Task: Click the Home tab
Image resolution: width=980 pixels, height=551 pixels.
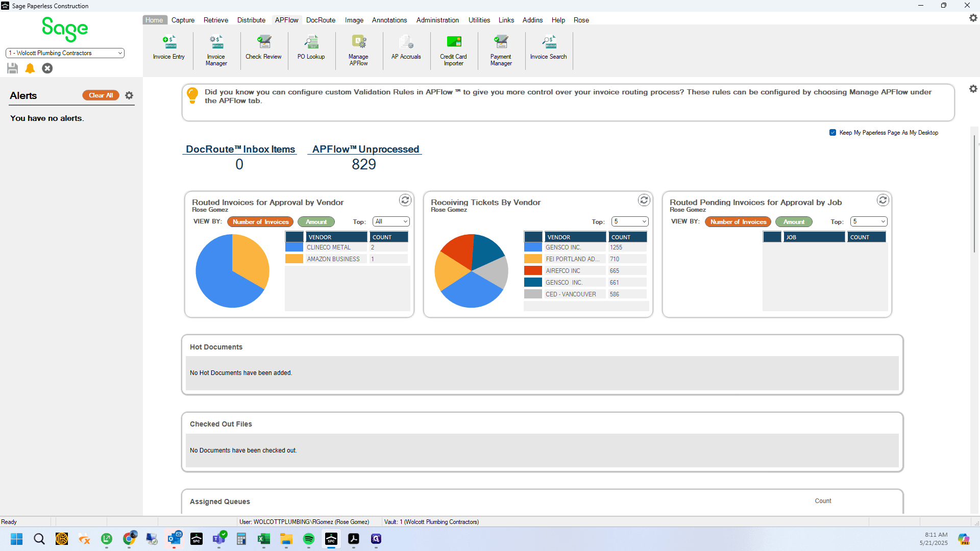Action: tap(154, 20)
